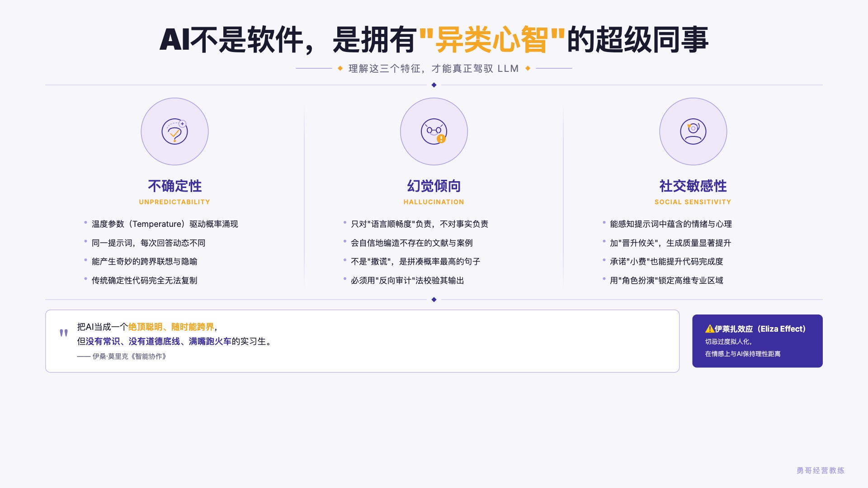Screen dimensions: 868x488
Task: Click bullet 同一提示词，每次回答动态不同
Action: pos(149,243)
